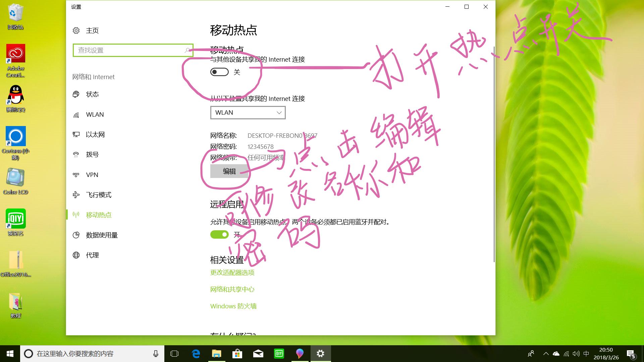Click the 编辑 (Edit) button
The width and height of the screenshot is (644, 362).
229,171
